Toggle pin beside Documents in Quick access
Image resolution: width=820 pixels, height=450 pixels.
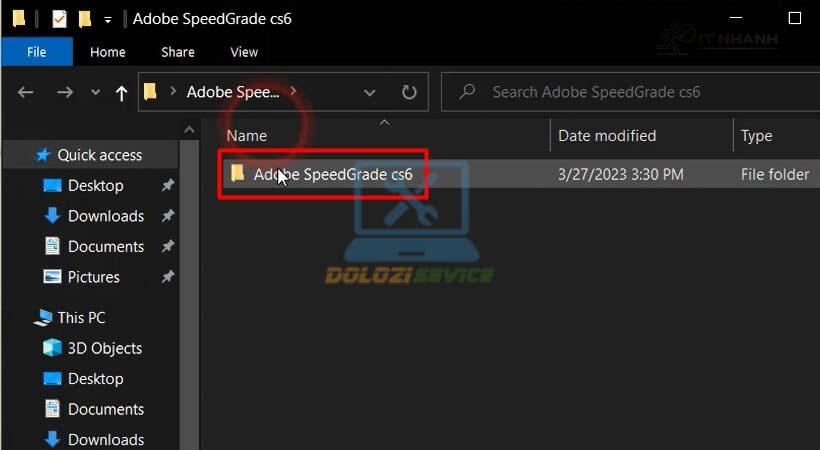click(168, 247)
